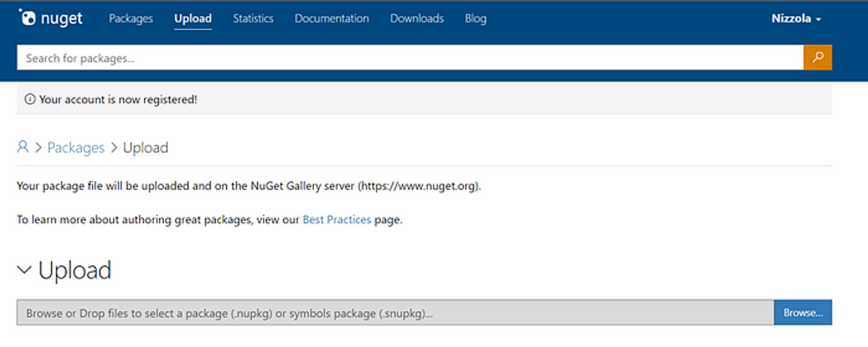This screenshot has width=868, height=347.
Task: Open the Blog link in the header
Action: pos(476,19)
